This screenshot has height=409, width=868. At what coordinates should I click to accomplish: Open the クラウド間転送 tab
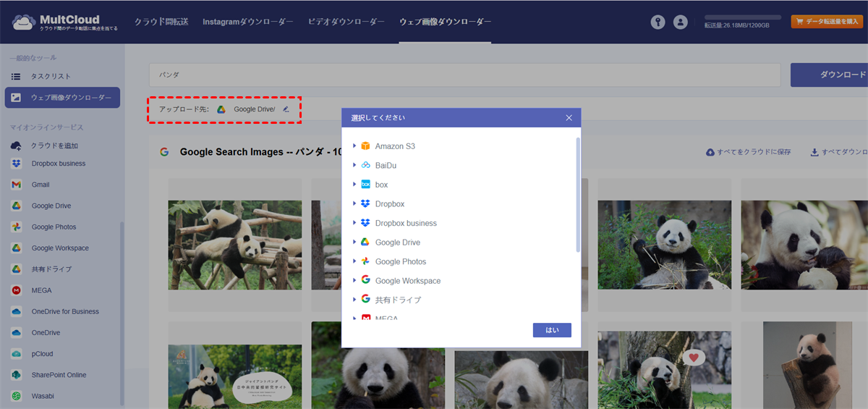161,22
